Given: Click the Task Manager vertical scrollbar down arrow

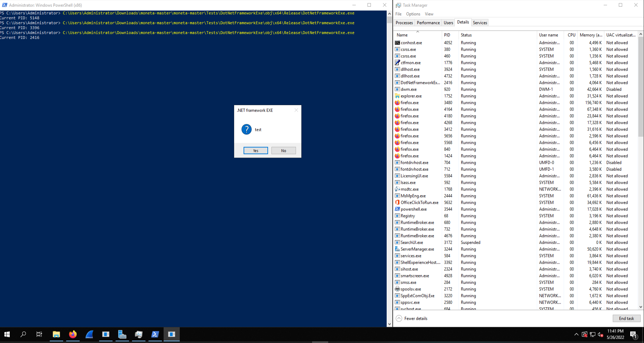Looking at the screenshot, I should [641, 307].
